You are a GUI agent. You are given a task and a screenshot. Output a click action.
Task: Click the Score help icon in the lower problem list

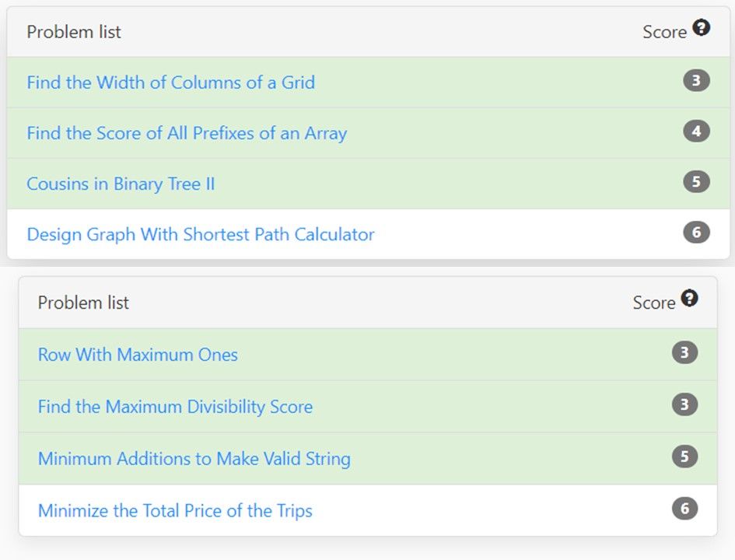click(x=690, y=298)
